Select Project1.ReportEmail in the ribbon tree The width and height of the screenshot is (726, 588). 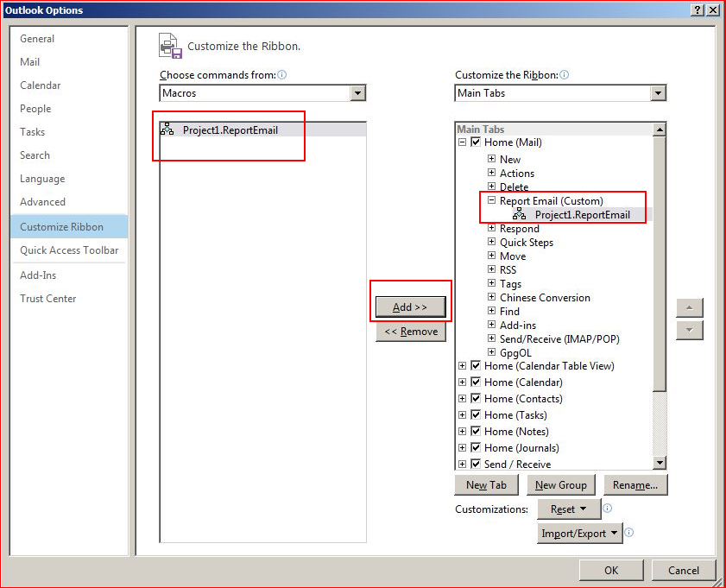[582, 214]
